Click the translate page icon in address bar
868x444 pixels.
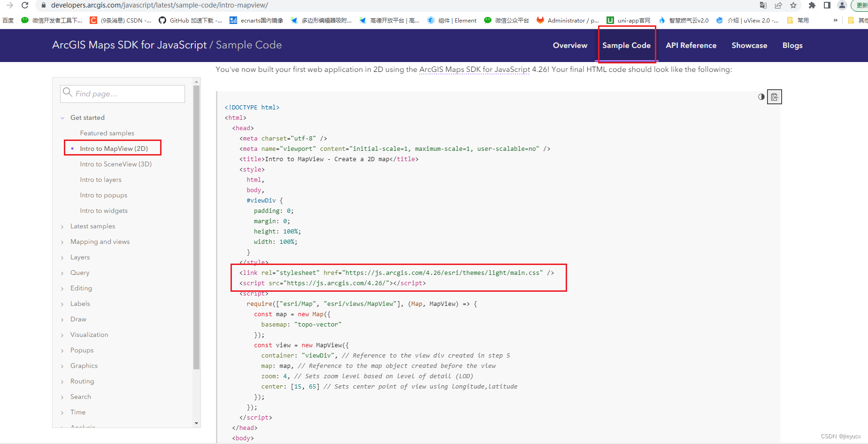click(763, 5)
